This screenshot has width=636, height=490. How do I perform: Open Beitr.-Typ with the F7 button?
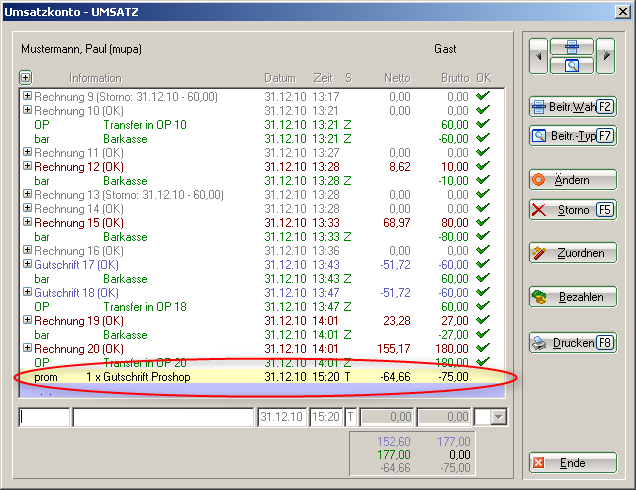click(x=572, y=135)
